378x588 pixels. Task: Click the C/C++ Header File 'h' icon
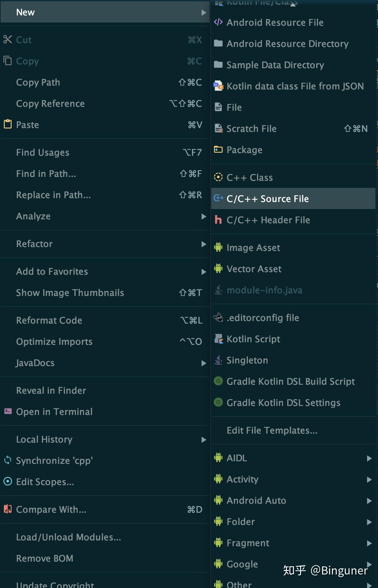tap(218, 220)
